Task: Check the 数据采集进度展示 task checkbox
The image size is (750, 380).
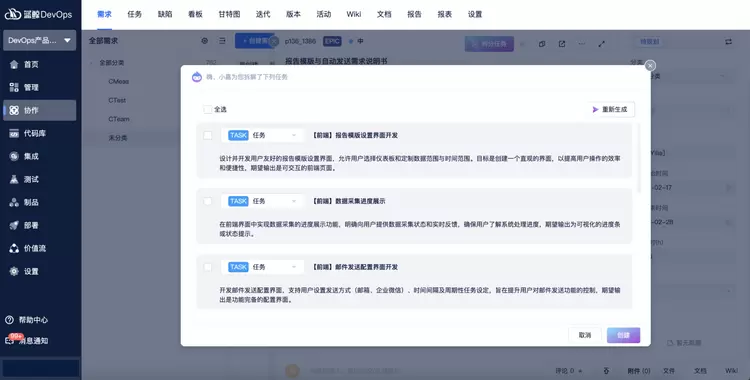Action: click(x=208, y=201)
